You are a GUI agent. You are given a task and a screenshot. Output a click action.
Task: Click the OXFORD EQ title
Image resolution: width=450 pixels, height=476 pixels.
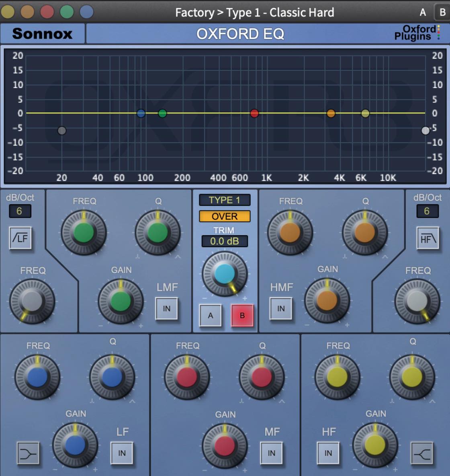[x=240, y=34]
